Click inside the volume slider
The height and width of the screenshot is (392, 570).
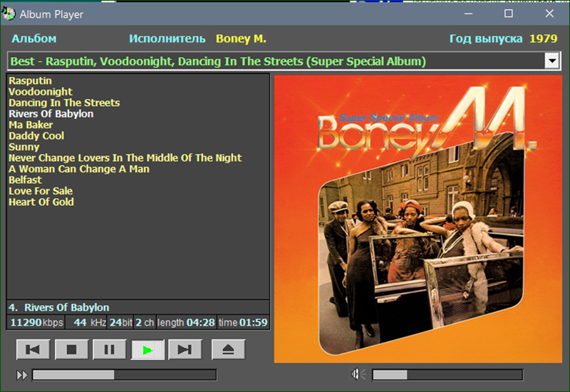[447, 375]
